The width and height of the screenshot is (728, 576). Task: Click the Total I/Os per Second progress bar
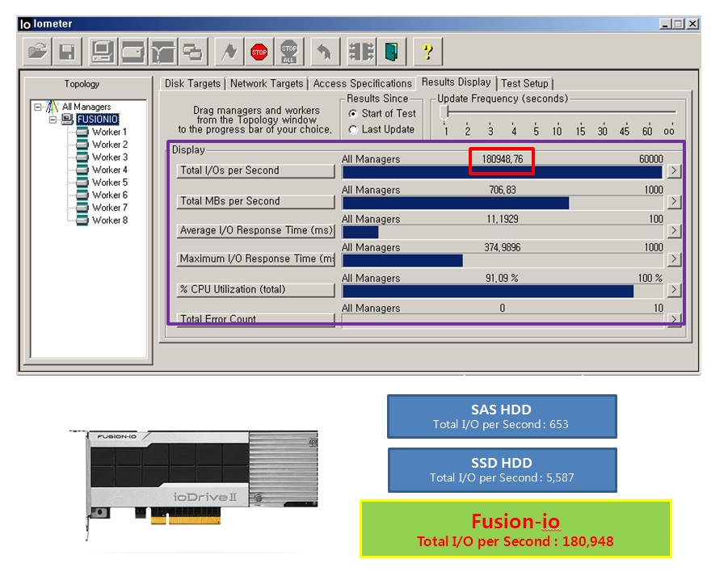[x=503, y=172]
